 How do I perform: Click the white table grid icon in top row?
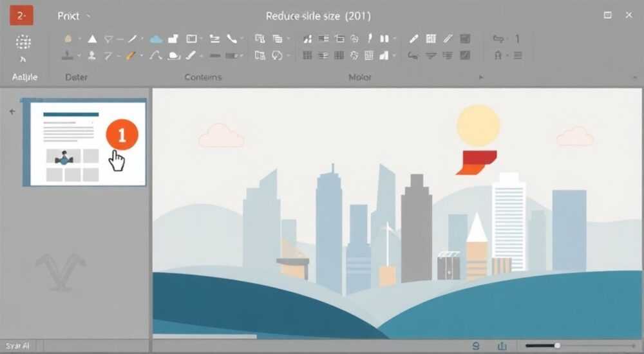click(431, 39)
